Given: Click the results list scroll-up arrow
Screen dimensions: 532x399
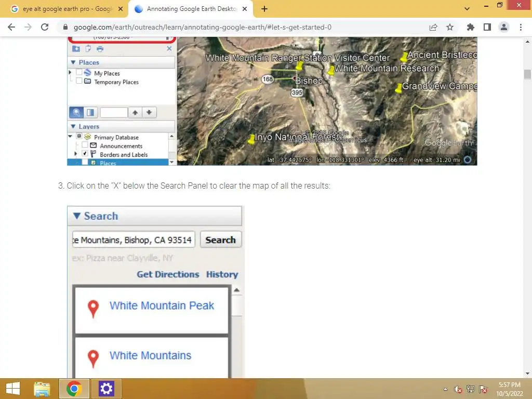Looking at the screenshot, I should [x=236, y=290].
